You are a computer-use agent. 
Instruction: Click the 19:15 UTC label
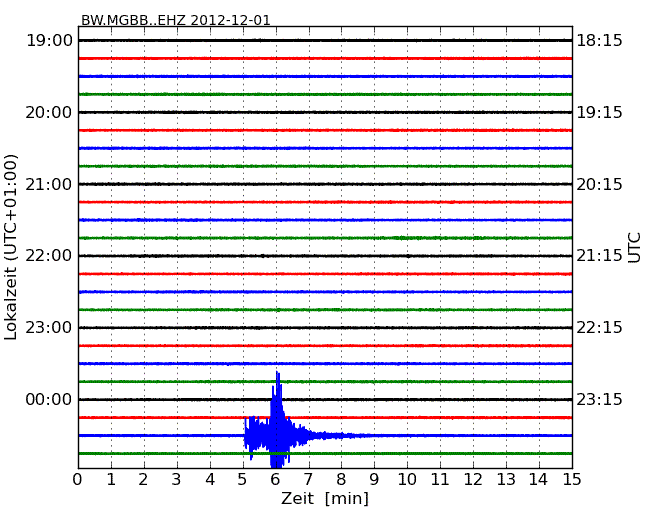(x=600, y=112)
